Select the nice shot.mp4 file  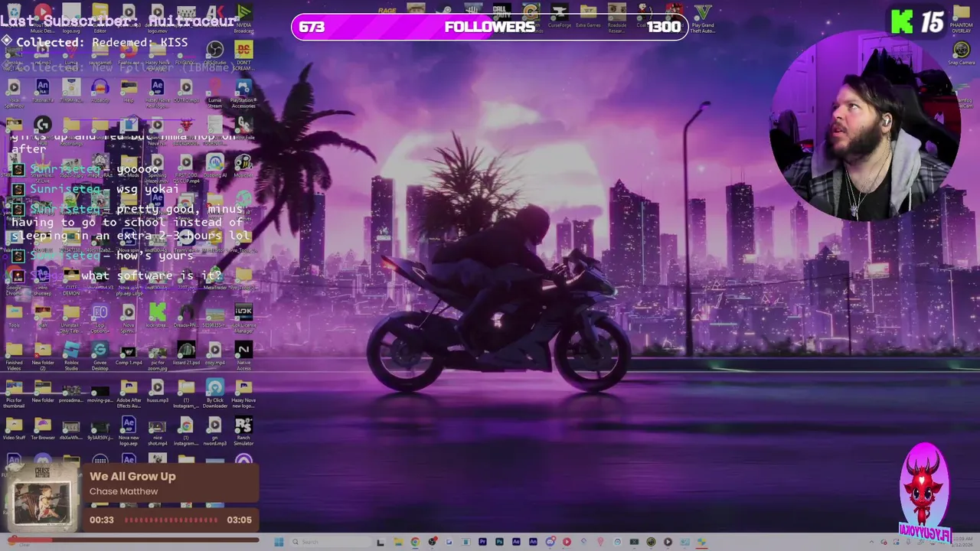point(158,432)
